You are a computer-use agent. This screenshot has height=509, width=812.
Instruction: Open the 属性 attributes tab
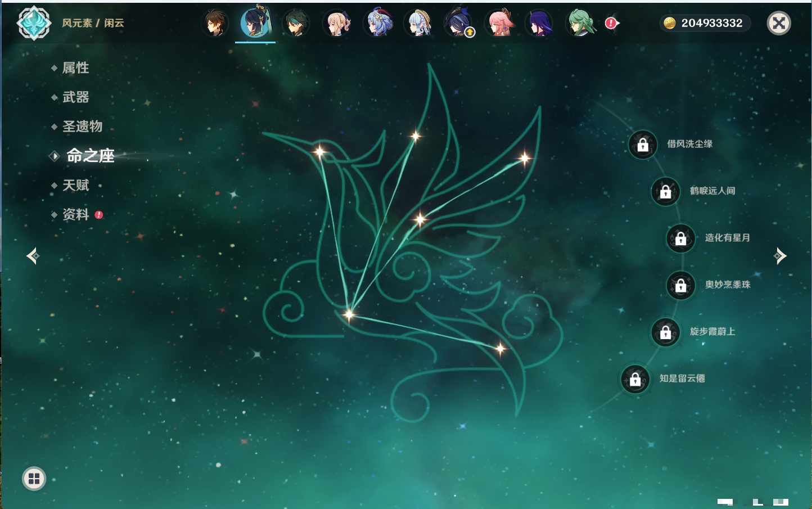pyautogui.click(x=75, y=68)
